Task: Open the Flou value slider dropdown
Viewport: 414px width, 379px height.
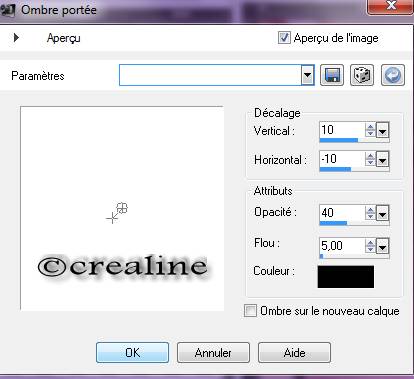Action: point(383,246)
